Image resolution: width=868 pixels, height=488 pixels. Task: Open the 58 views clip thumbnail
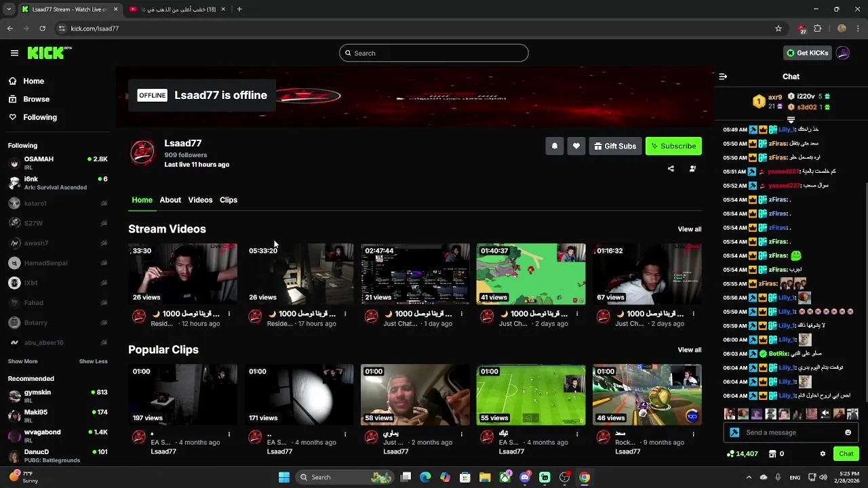415,394
